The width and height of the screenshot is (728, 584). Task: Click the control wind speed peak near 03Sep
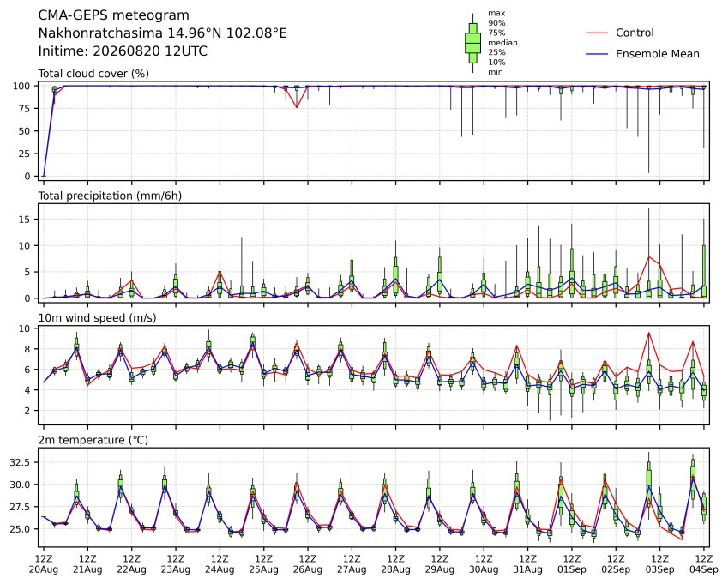648,333
